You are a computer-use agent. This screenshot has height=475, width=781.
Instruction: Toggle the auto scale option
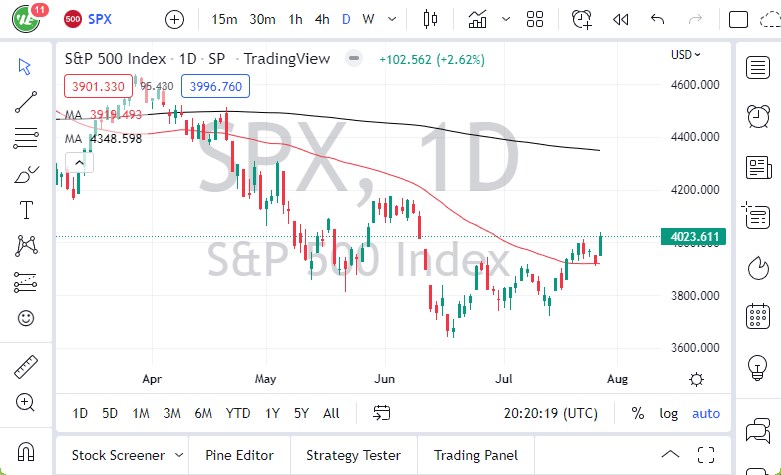pos(706,413)
